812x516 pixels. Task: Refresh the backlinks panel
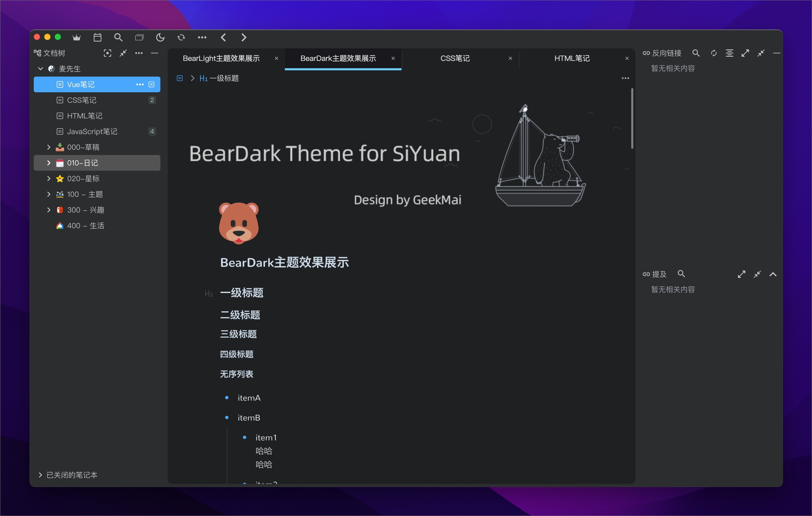point(714,53)
